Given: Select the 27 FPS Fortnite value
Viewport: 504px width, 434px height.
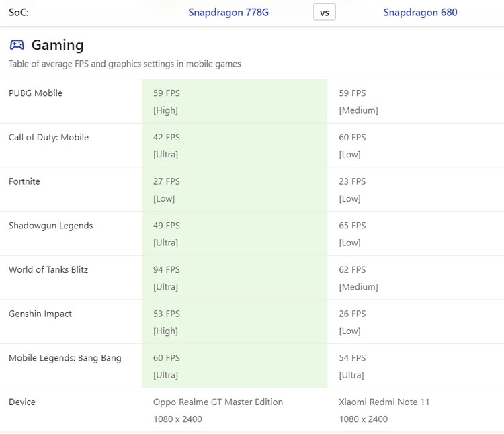Looking at the screenshot, I should (x=167, y=181).
